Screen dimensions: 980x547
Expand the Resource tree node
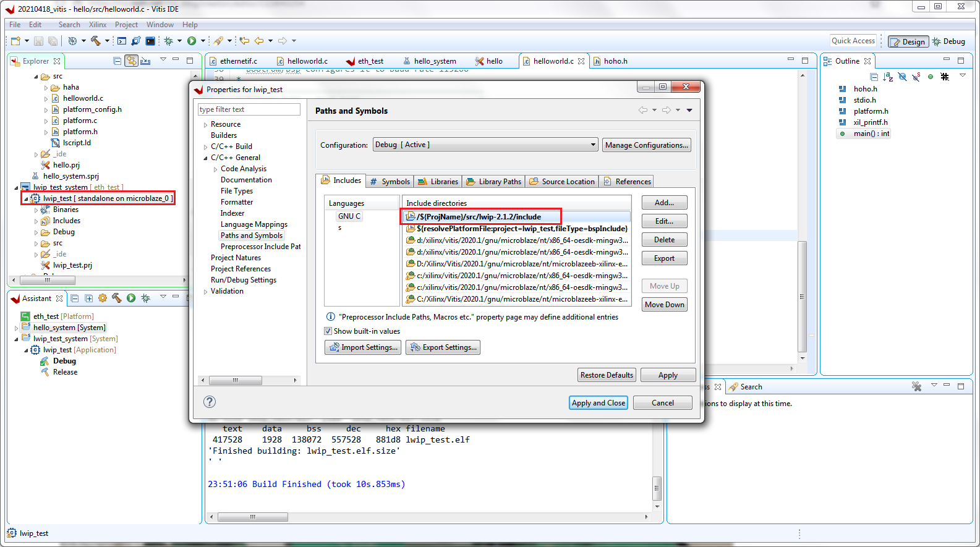pos(205,125)
